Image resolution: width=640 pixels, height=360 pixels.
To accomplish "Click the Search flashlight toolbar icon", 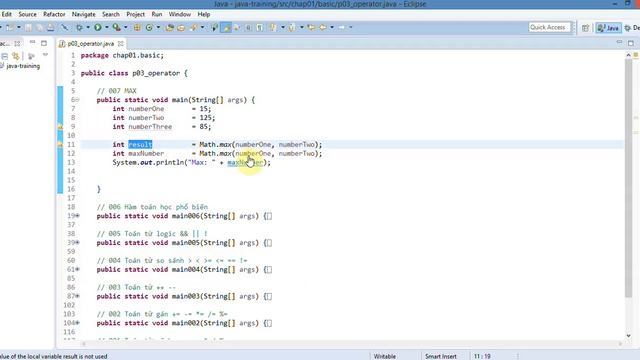I will pyautogui.click(x=193, y=27).
